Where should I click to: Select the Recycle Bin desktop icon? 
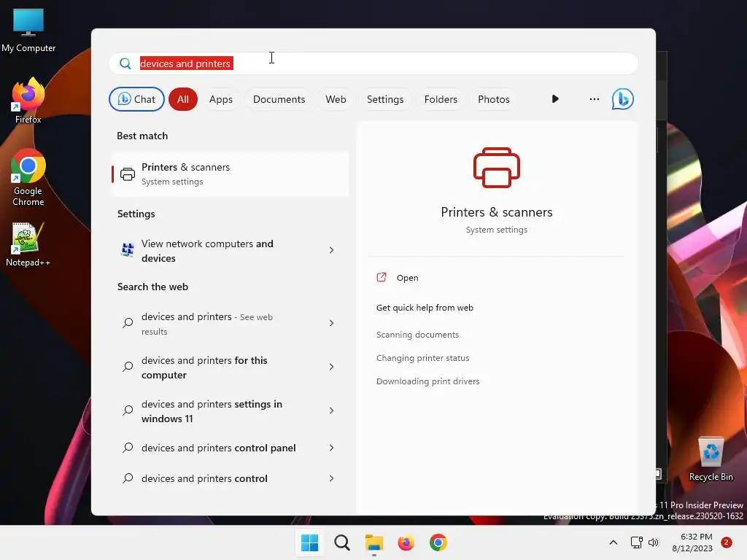click(x=711, y=459)
